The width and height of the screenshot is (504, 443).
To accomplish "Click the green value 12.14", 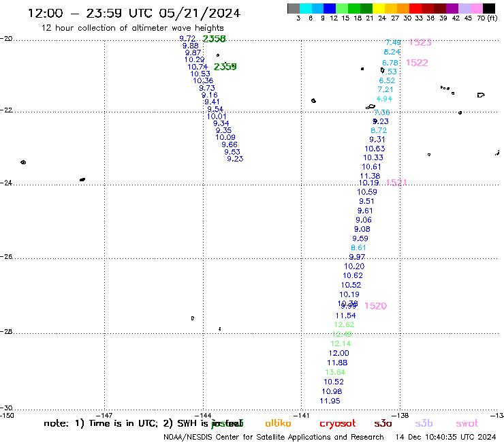I will coord(341,343).
